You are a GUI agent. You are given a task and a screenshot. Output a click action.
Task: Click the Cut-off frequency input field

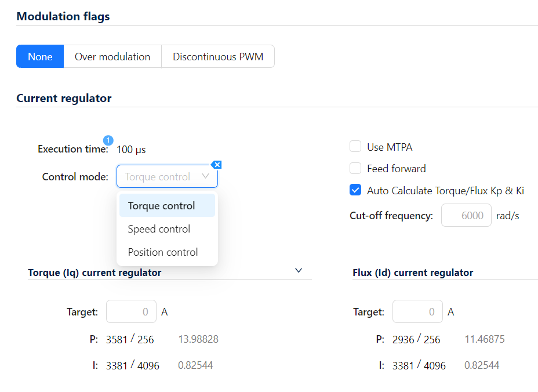pyautogui.click(x=466, y=216)
